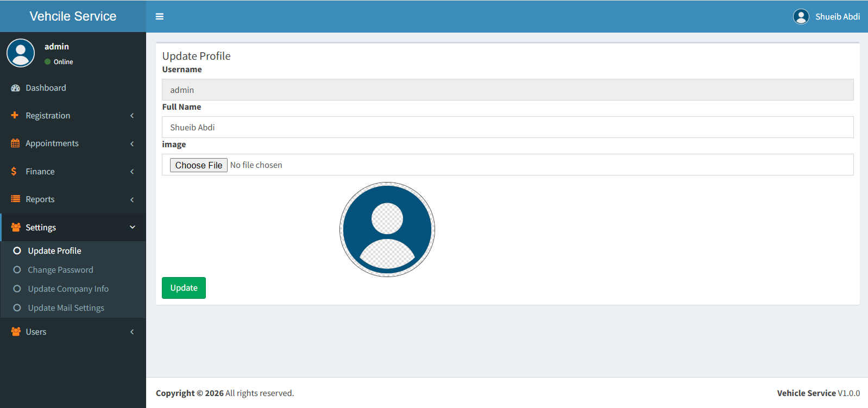Expand the Finance menu chevron
The height and width of the screenshot is (408, 868).
[x=132, y=172]
